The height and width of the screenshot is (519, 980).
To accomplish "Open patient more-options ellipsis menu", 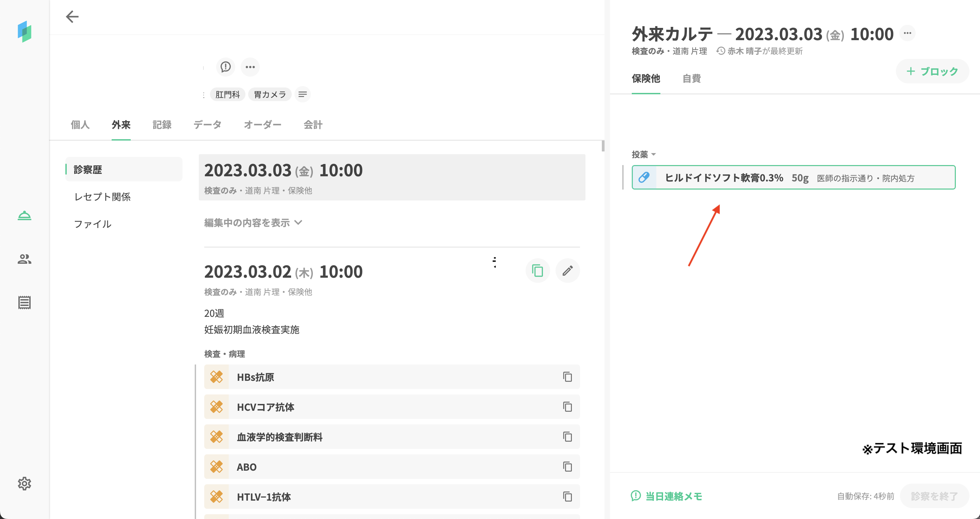I will [250, 67].
